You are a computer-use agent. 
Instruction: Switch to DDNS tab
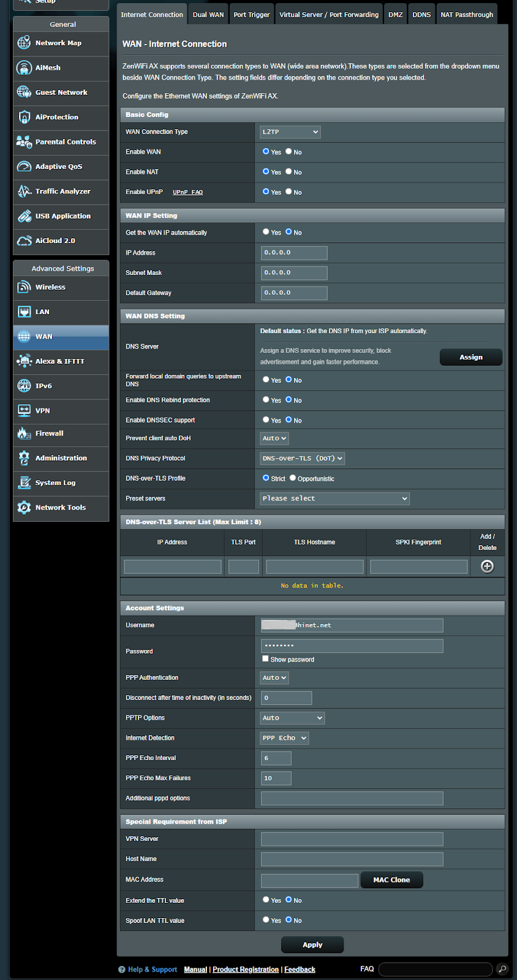tap(421, 15)
